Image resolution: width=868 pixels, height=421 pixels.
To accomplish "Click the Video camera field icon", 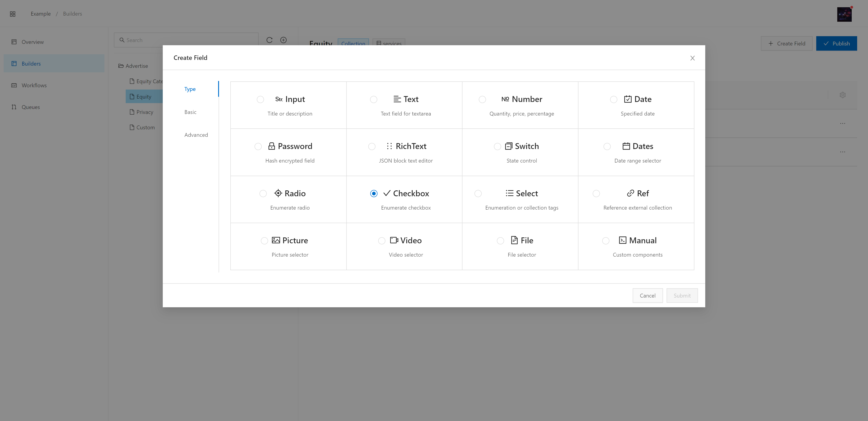I will (394, 240).
